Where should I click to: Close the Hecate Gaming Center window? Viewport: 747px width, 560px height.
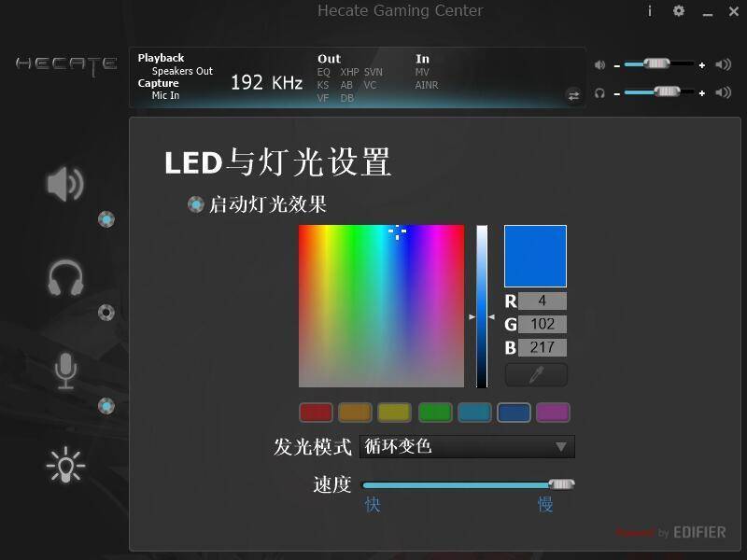pyautogui.click(x=734, y=11)
